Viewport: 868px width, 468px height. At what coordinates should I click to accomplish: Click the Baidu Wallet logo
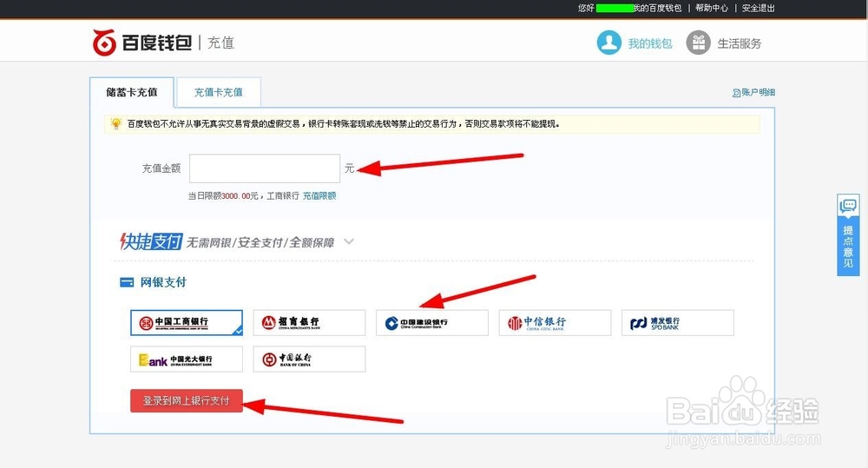click(x=143, y=43)
